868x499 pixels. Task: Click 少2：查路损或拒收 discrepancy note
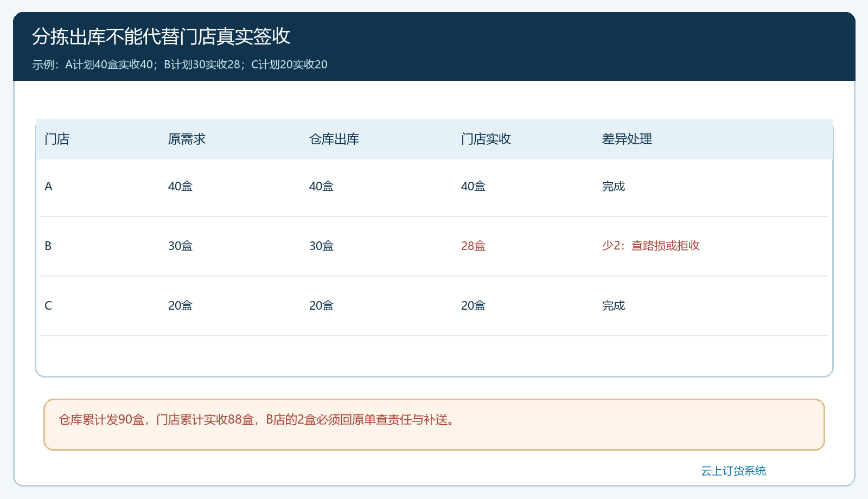[651, 246]
